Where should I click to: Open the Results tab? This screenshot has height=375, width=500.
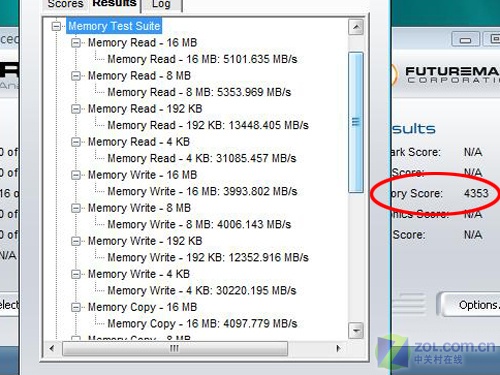point(114,4)
